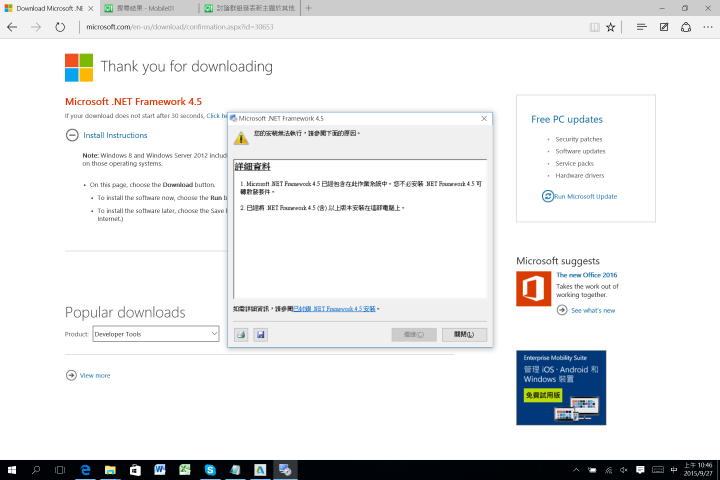
Task: Click the volume speaker tray icon
Action: click(624, 470)
